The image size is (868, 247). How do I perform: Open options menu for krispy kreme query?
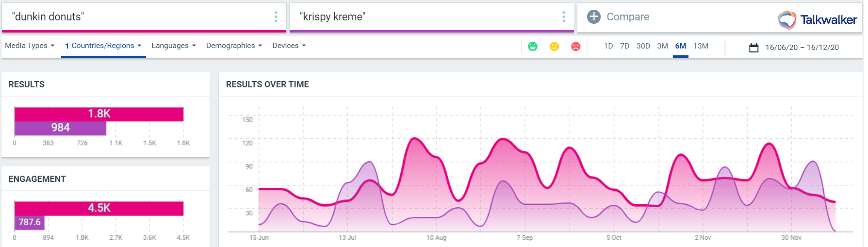point(563,17)
